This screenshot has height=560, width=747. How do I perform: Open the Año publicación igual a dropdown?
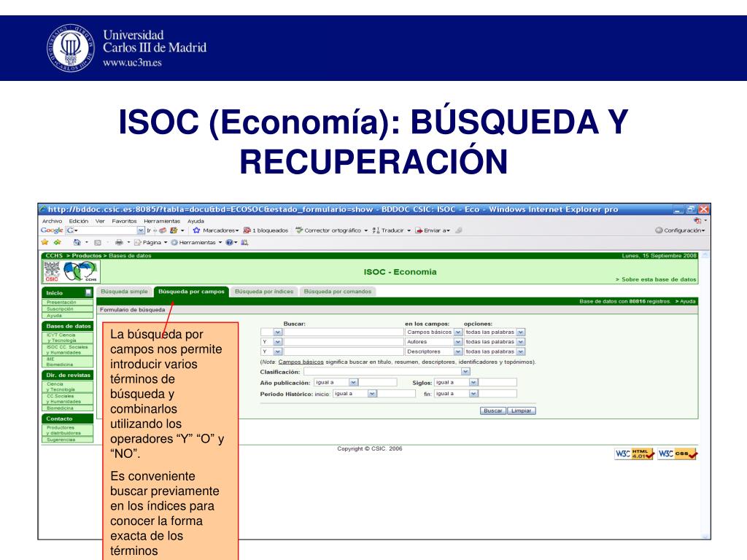click(x=336, y=382)
